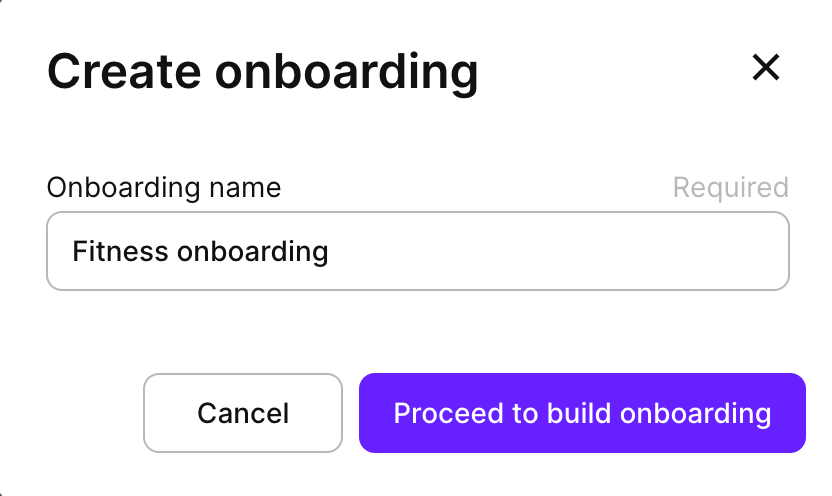Focus the name text box
832x496 pixels.
tap(418, 251)
